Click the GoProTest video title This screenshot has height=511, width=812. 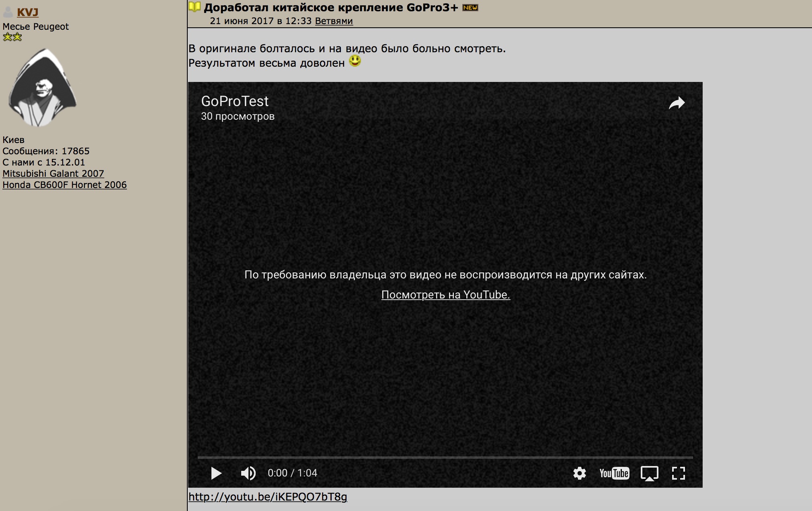235,101
